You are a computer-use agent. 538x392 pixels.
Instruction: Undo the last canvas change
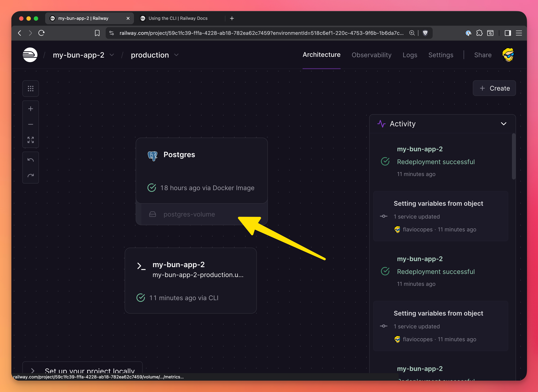(x=31, y=160)
